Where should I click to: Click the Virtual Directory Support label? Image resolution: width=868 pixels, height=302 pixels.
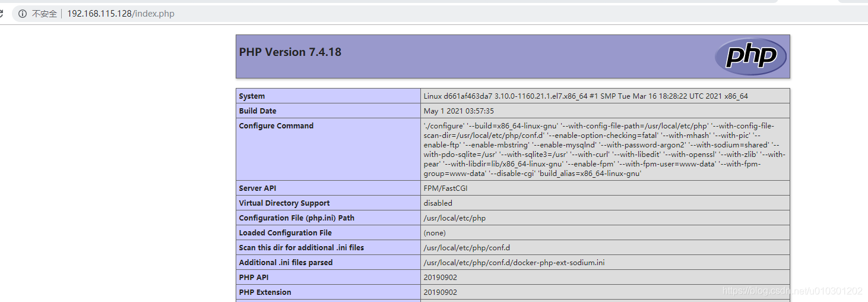click(284, 203)
